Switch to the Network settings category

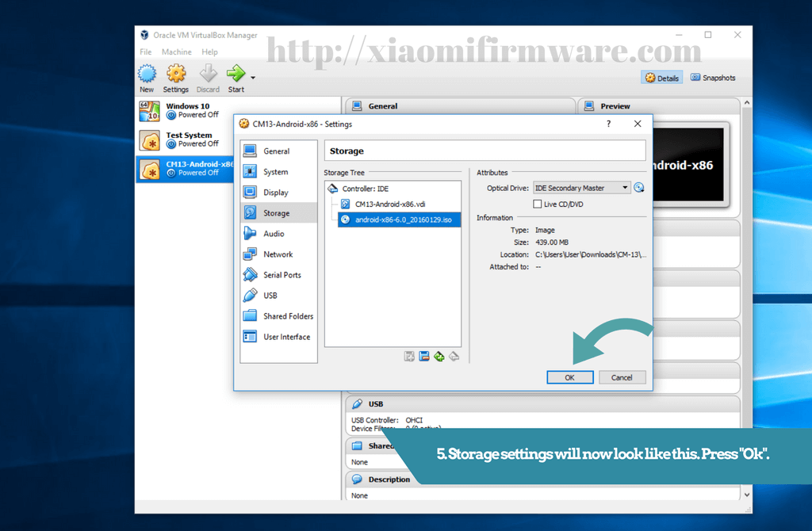(x=278, y=254)
